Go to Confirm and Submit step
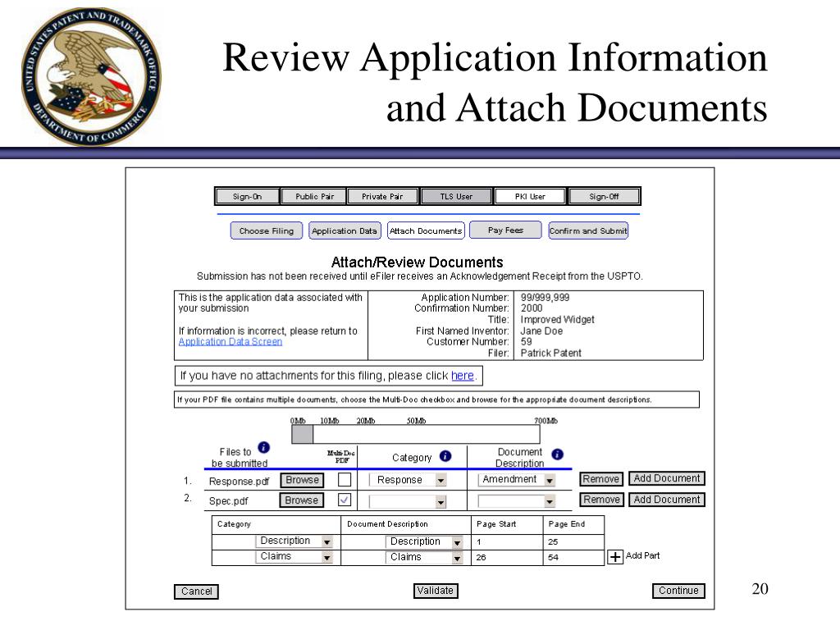 pos(588,231)
